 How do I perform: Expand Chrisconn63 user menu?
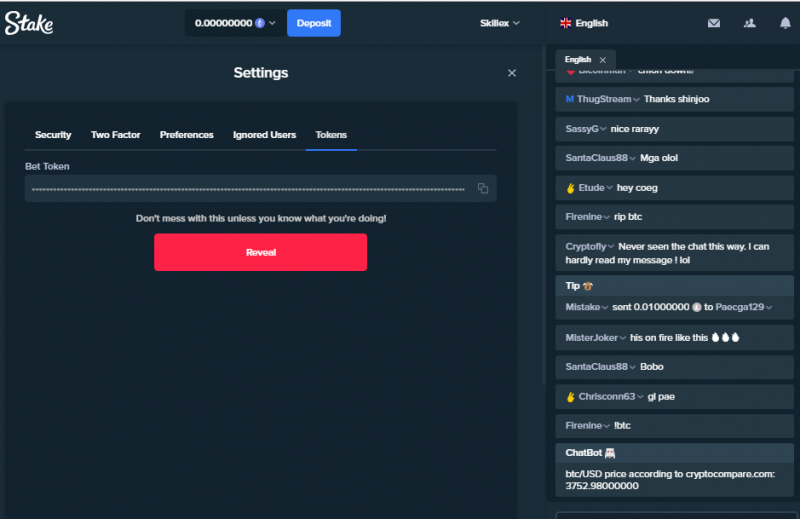pyautogui.click(x=640, y=397)
